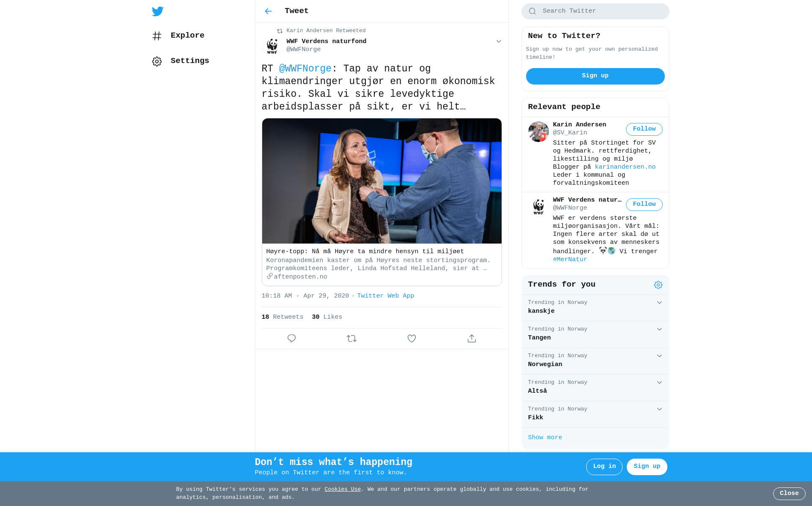
Task: Click Show more under trends
Action: pyautogui.click(x=545, y=438)
